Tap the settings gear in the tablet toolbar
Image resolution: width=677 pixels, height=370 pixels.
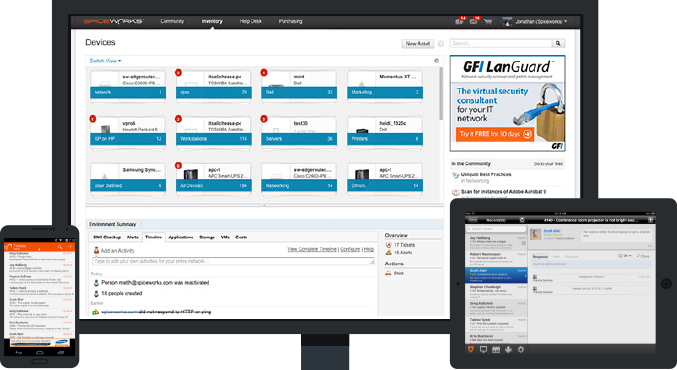pos(521,349)
